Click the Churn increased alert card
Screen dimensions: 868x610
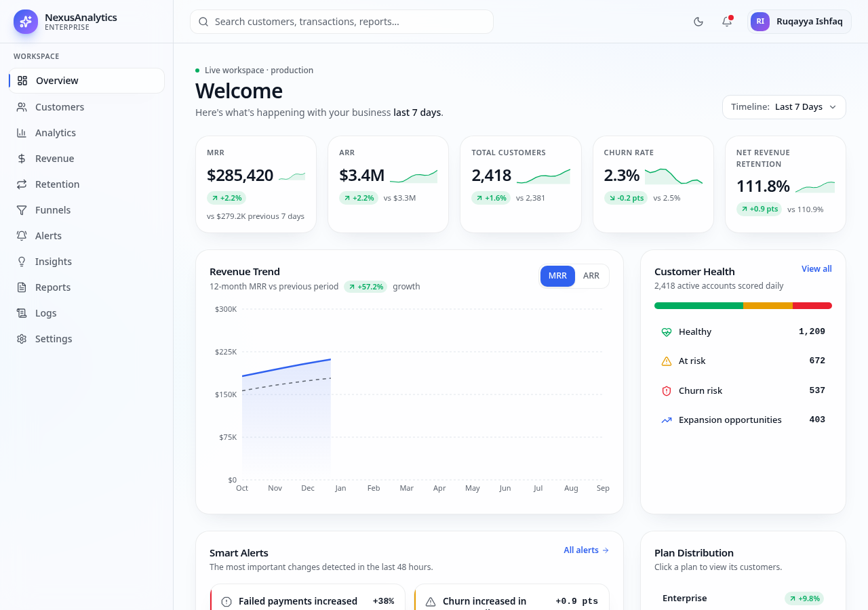[512, 597]
